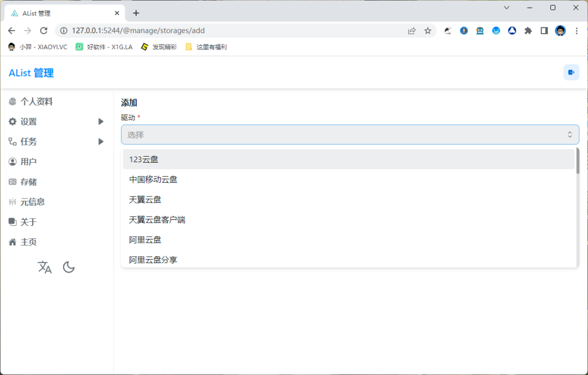This screenshot has width=588, height=375.
Task: Toggle the browser side panel icon
Action: click(544, 30)
